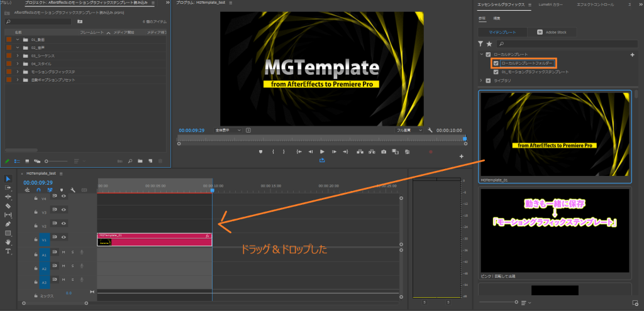Select the Pen tool
The height and width of the screenshot is (311, 644).
click(8, 224)
